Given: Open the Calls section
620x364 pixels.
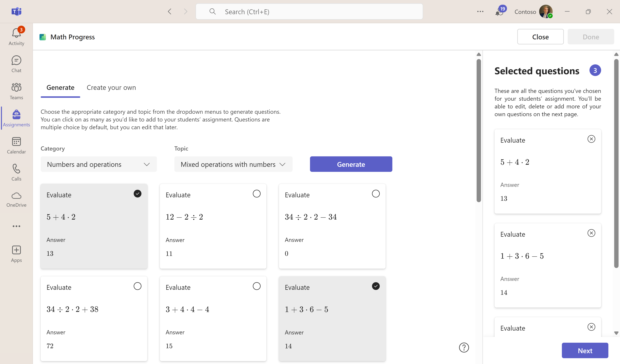Looking at the screenshot, I should [x=16, y=172].
